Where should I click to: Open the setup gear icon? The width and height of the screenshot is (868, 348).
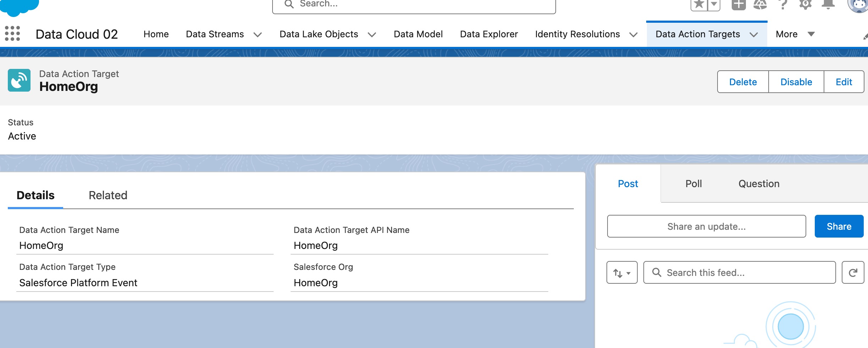point(806,4)
